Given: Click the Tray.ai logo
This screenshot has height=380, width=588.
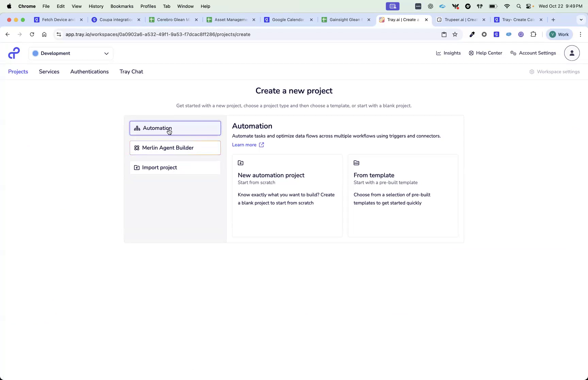Looking at the screenshot, I should click(14, 53).
